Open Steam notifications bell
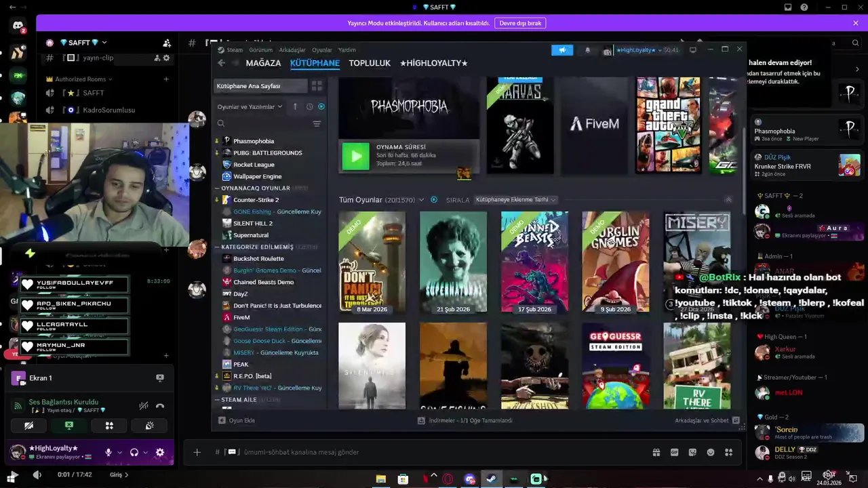The height and width of the screenshot is (488, 868). (x=587, y=50)
